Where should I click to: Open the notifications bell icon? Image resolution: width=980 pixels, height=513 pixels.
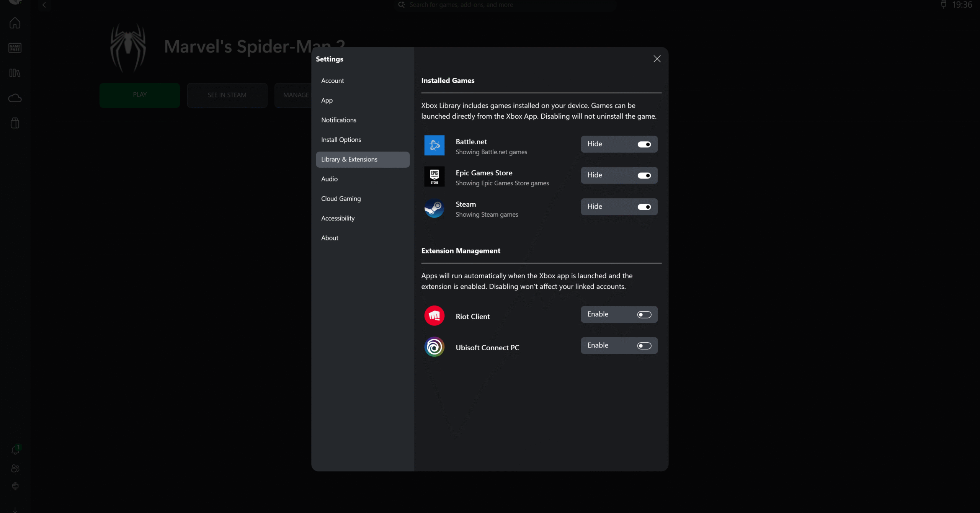[x=15, y=450]
